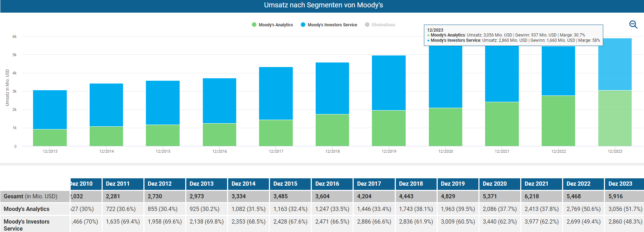Click the Gesamt (in Mio. USD) row label
This screenshot has width=644, height=232.
31,197
